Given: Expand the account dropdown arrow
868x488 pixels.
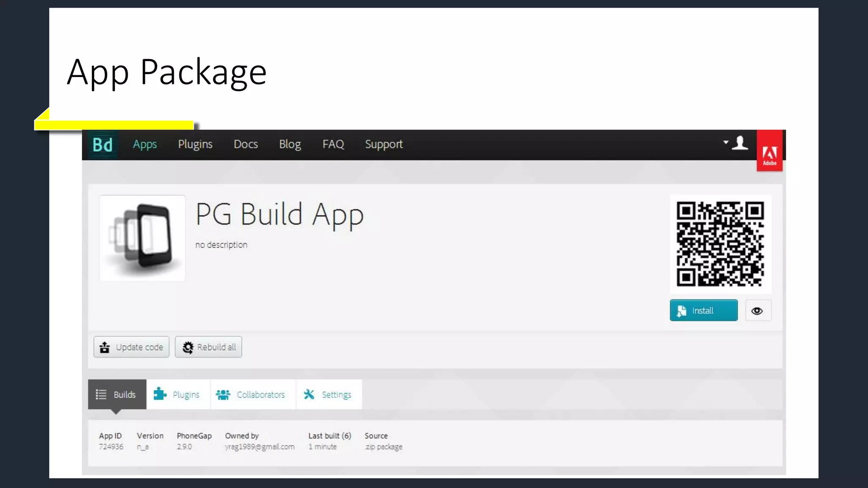Looking at the screenshot, I should (x=726, y=142).
